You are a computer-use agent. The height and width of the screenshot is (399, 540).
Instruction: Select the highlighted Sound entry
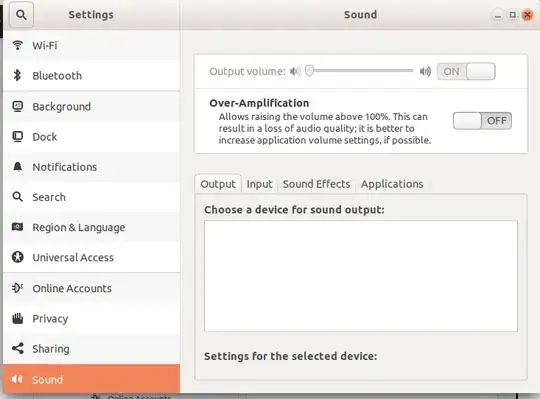tap(92, 379)
